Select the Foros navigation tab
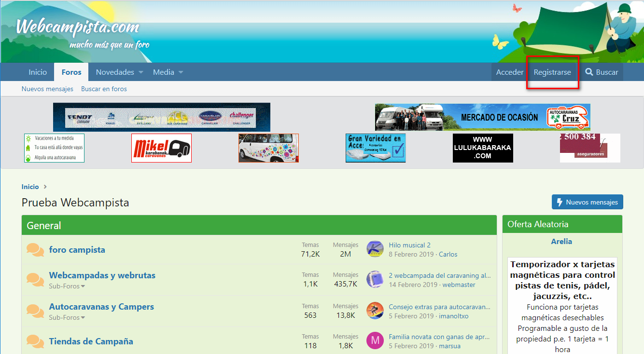The image size is (644, 354). coord(71,72)
